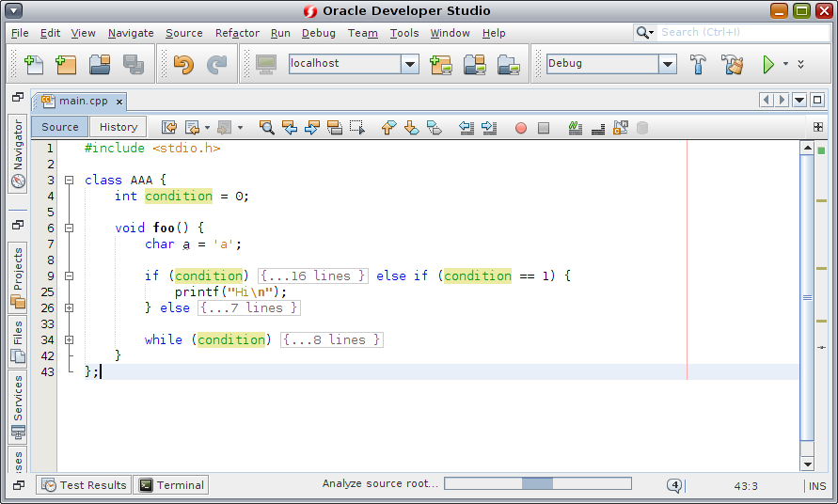Open the forward-navigation dropdown arrow
838x504 pixels.
240,128
